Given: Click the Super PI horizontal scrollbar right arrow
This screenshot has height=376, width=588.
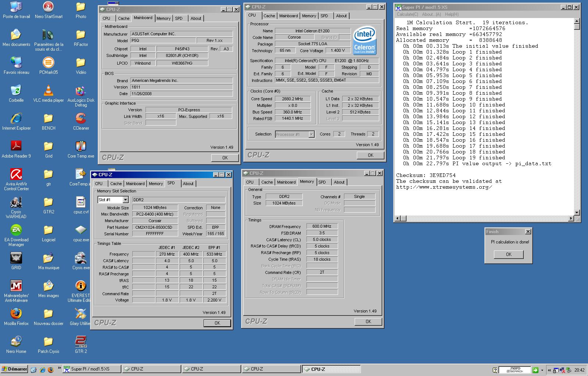Looking at the screenshot, I should point(571,218).
